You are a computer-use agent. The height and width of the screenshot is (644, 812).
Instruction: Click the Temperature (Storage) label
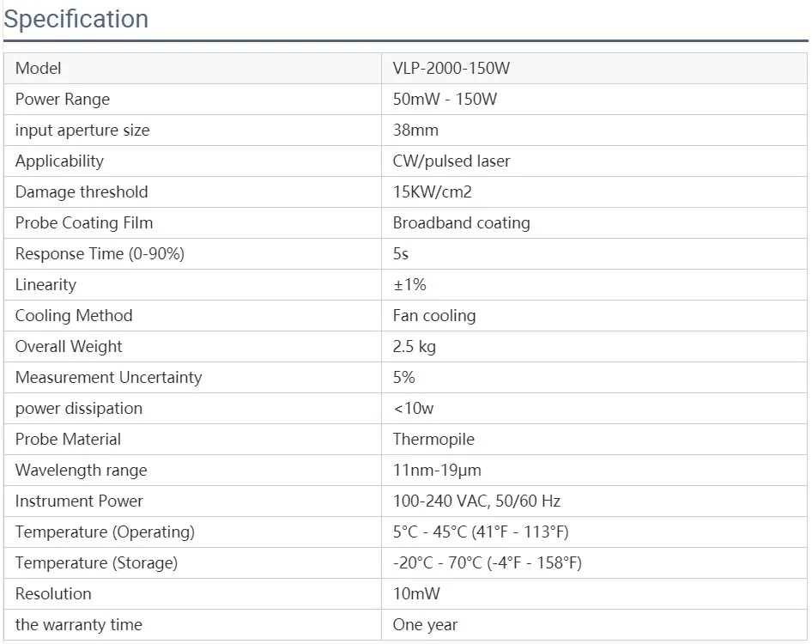pyautogui.click(x=96, y=562)
